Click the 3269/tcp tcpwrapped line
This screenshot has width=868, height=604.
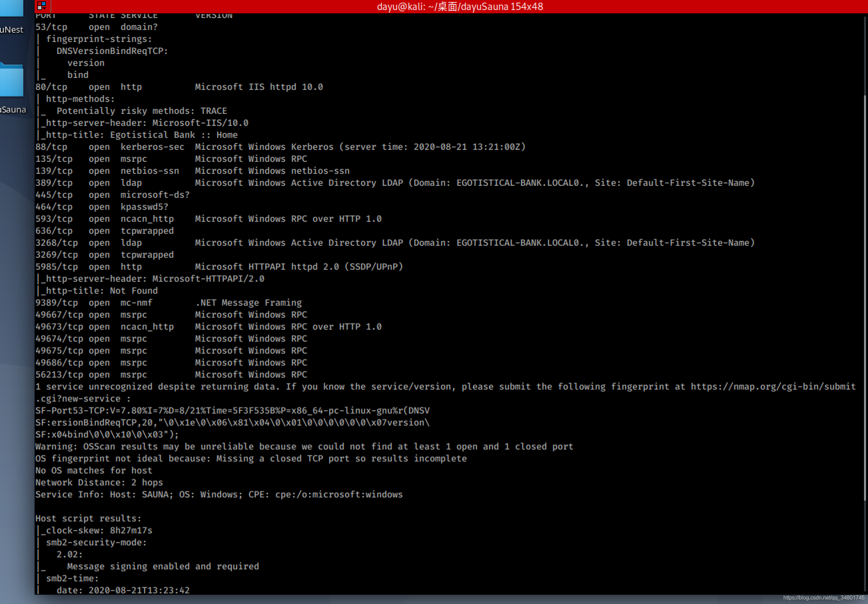click(104, 255)
